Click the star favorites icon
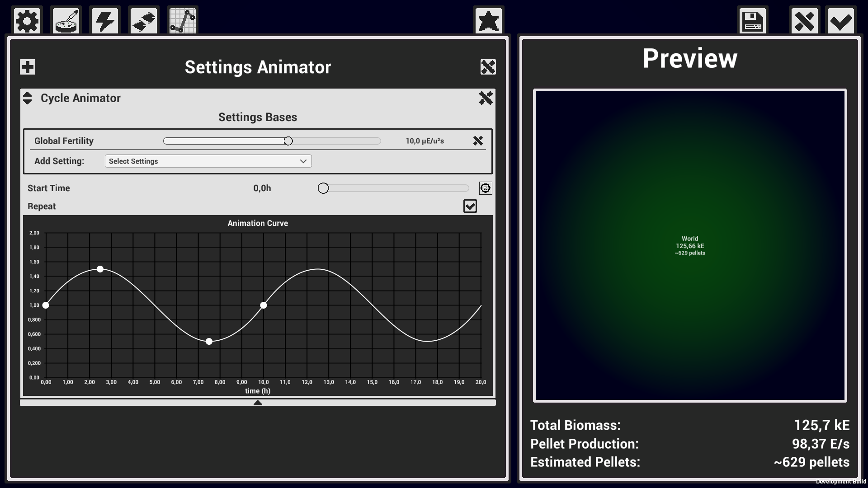This screenshot has width=868, height=488. coord(489,21)
